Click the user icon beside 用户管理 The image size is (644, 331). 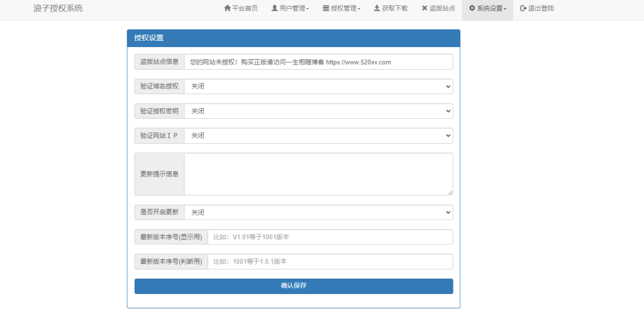point(274,8)
